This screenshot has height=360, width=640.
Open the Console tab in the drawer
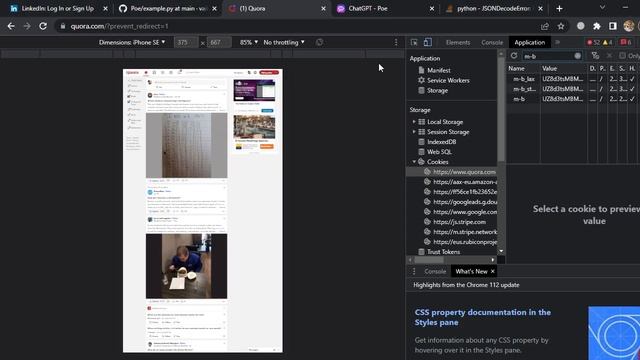click(435, 271)
